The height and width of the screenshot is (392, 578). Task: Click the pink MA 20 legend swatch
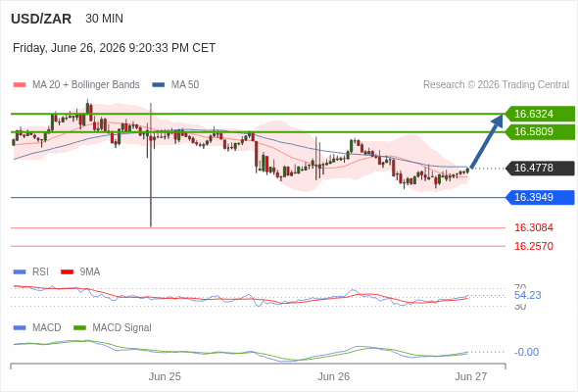[20, 85]
